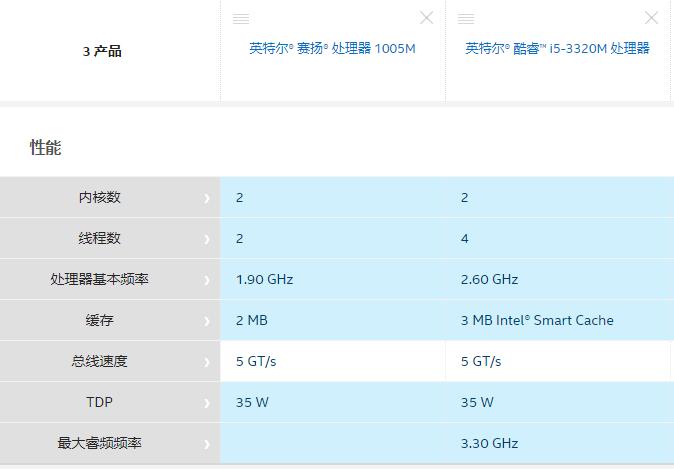Expand the 内核数 row chevron
This screenshot has height=469, width=674.
tap(207, 198)
